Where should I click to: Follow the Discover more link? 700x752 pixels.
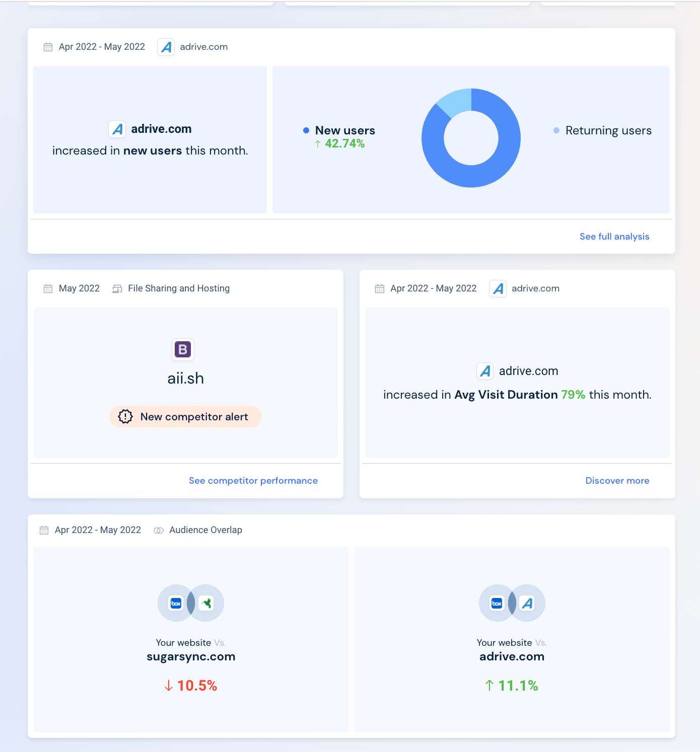pos(617,481)
